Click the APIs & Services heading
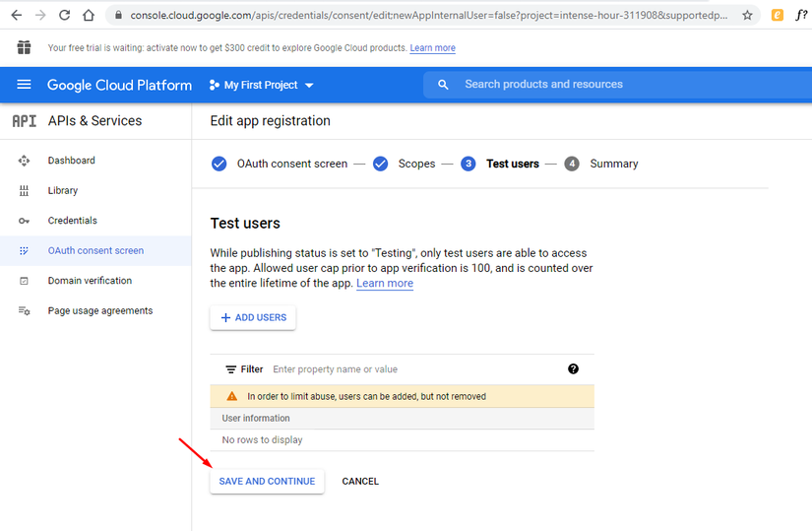This screenshot has width=812, height=531. [x=94, y=121]
